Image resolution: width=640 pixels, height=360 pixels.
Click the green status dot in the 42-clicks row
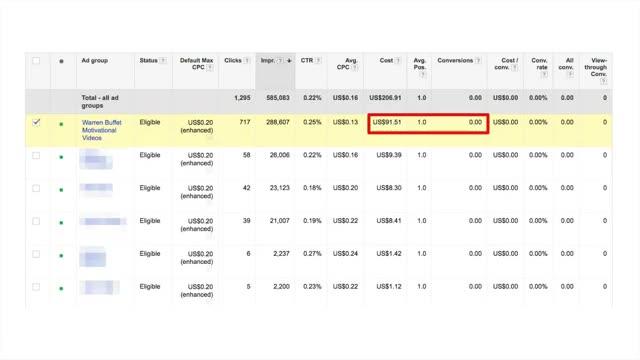[x=61, y=190]
